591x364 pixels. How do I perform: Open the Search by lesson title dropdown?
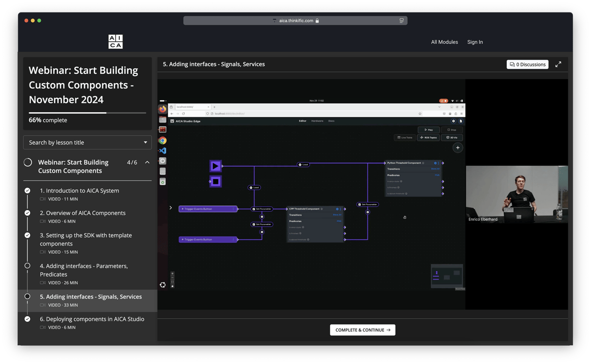(88, 142)
